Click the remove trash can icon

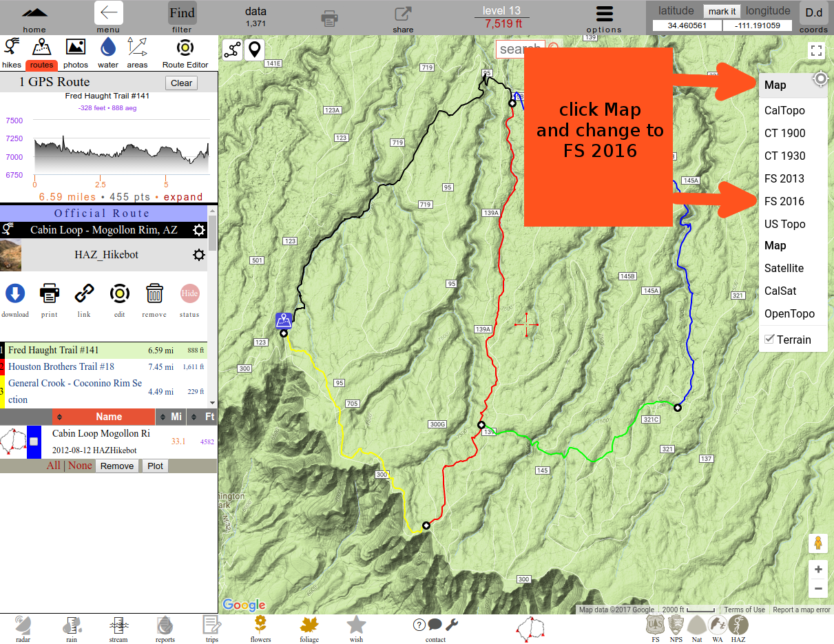tap(154, 294)
